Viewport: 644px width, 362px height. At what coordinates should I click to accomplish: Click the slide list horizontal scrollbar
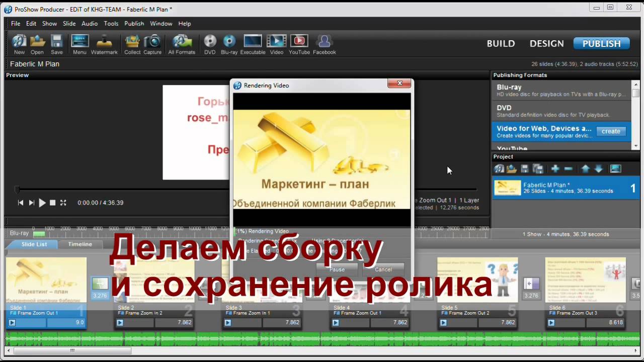[72, 351]
